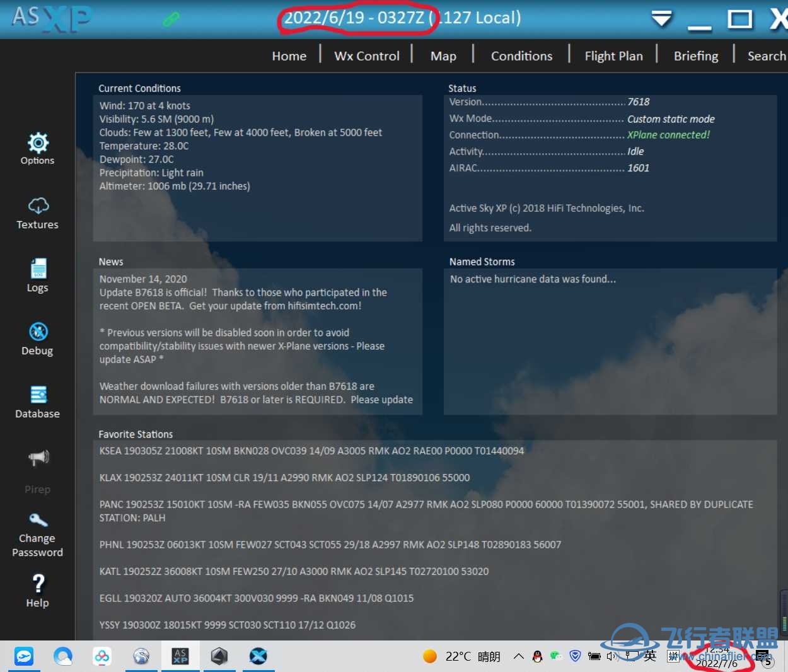Open the Map tab
Screen dimensions: 788x672
point(443,56)
